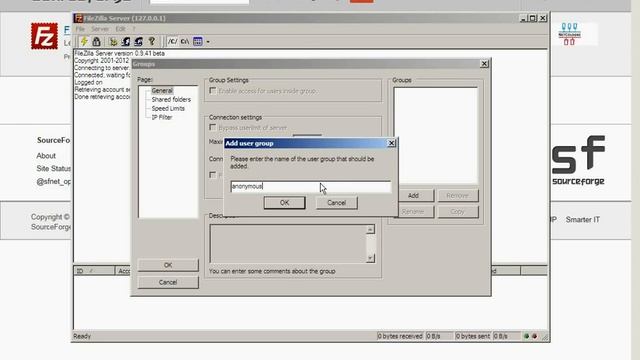Click the padlock lock-server icon
The width and height of the screenshot is (640, 360).
click(x=96, y=41)
